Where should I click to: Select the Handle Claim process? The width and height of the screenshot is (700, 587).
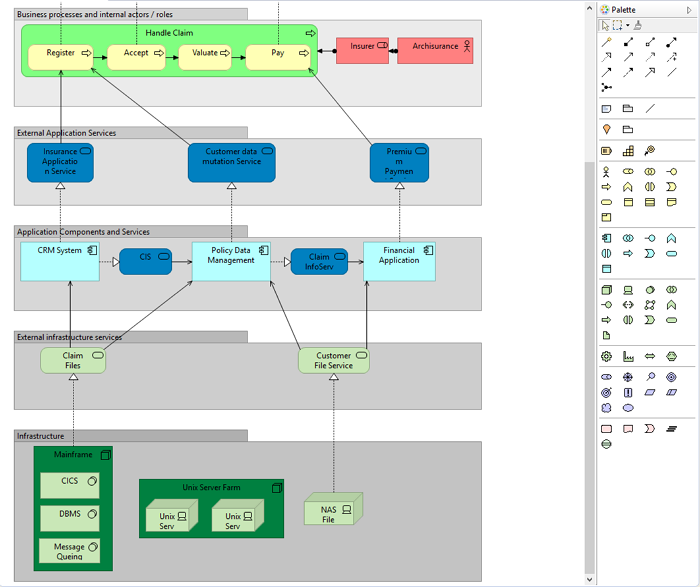click(169, 33)
